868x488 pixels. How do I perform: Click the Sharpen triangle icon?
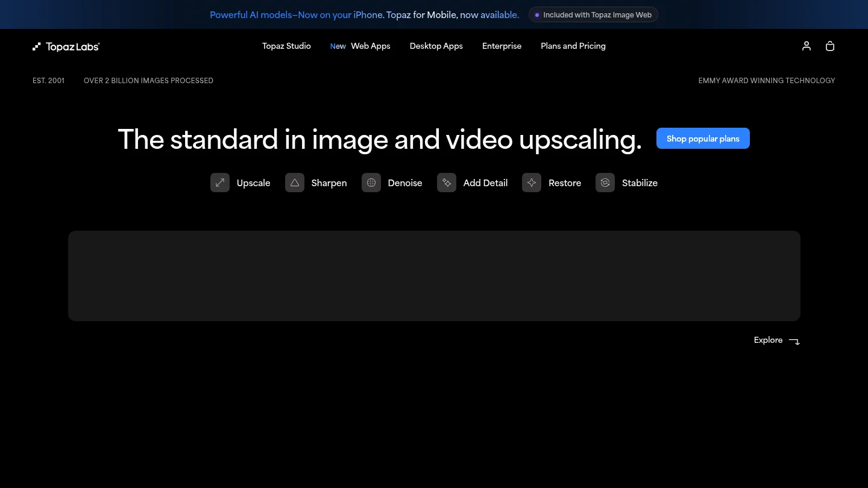[295, 183]
